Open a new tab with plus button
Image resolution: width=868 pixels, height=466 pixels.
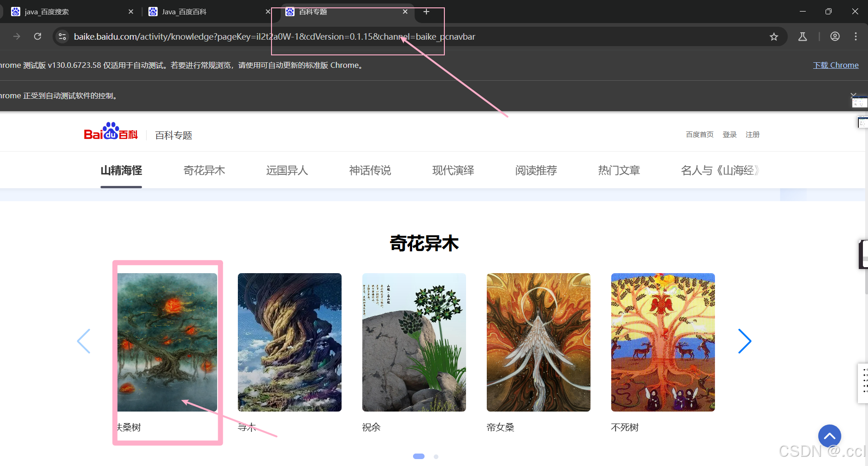(x=426, y=12)
